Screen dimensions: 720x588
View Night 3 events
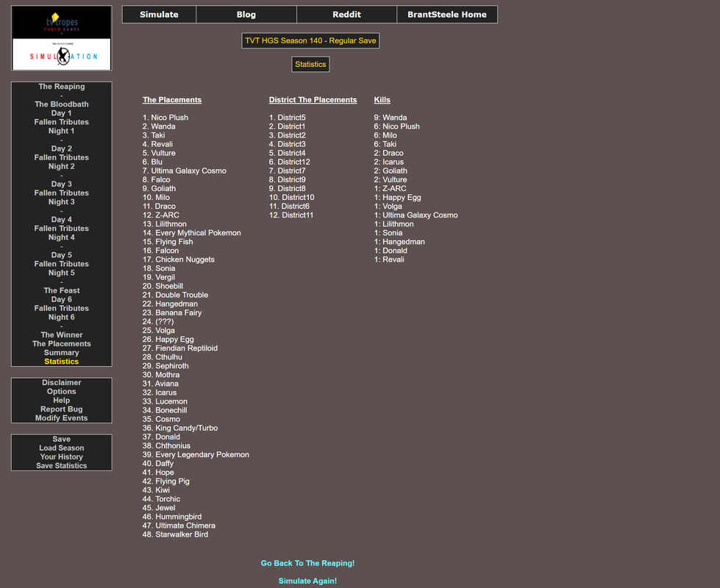62,201
